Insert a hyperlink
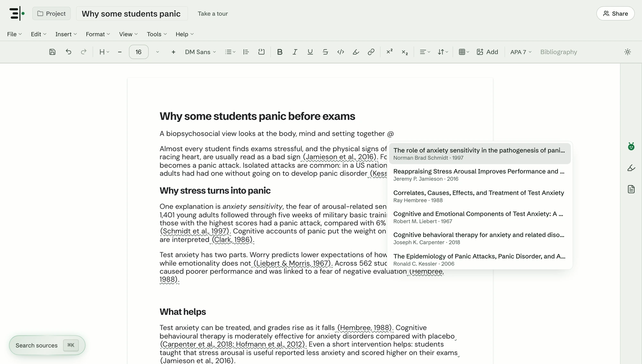Viewport: 642px width, 364px height. [x=371, y=52]
